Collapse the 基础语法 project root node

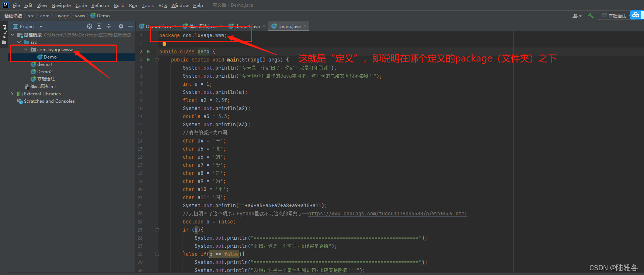13,35
